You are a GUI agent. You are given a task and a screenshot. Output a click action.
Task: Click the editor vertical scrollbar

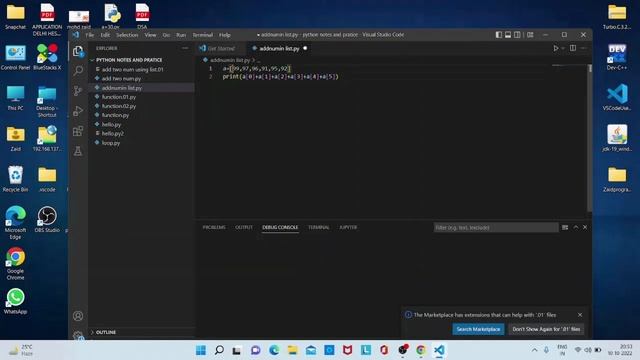[x=590, y=138]
